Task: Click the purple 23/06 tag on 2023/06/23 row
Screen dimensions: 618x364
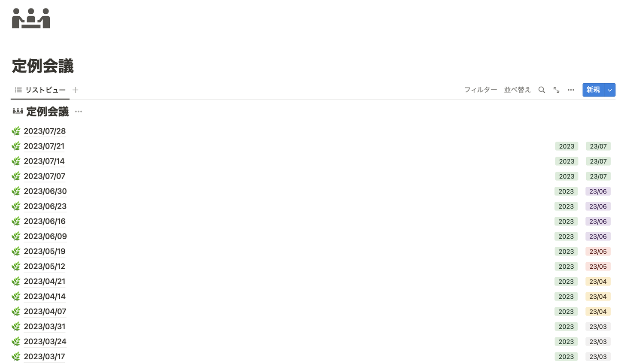Action: [598, 206]
